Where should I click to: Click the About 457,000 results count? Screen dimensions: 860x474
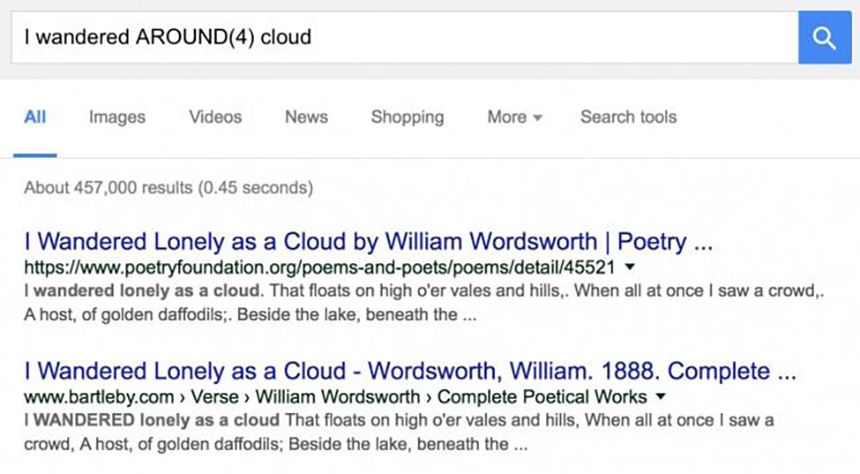(x=168, y=187)
